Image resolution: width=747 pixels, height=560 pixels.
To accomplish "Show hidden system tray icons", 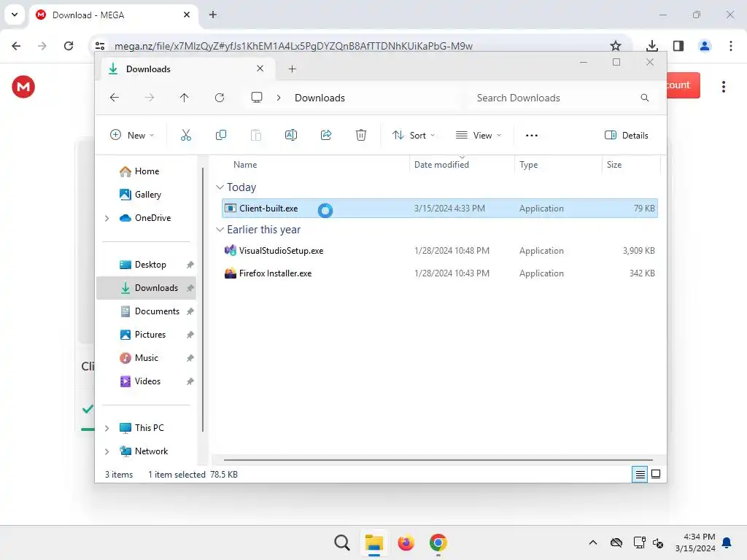I will (x=593, y=542).
